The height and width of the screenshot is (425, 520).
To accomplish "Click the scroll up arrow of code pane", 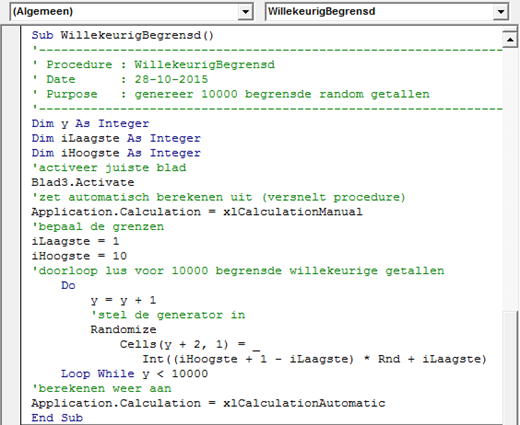I will pyautogui.click(x=510, y=40).
